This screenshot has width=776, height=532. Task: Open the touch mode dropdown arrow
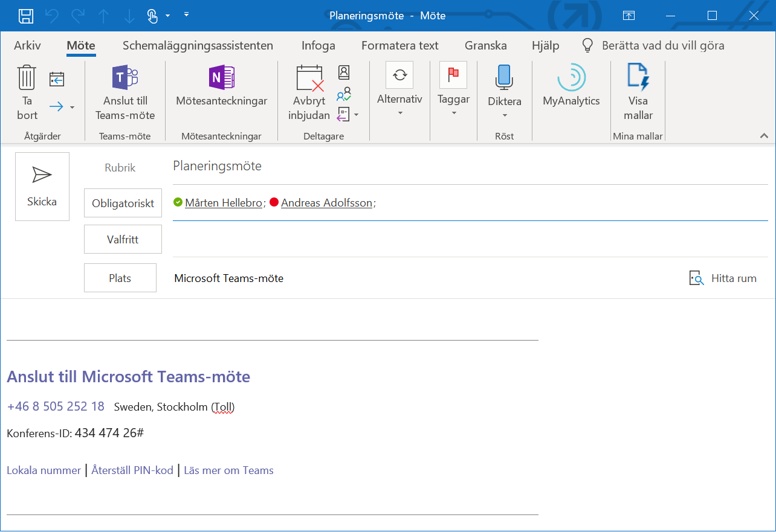(x=167, y=15)
